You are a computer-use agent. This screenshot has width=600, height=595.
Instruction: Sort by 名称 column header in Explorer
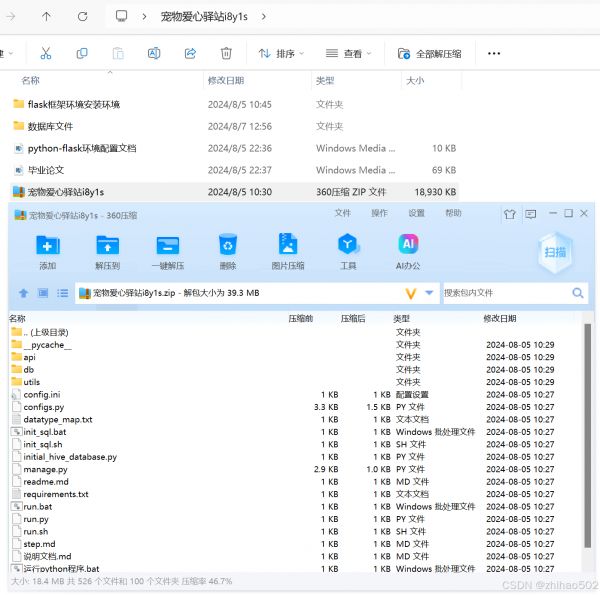click(31, 80)
